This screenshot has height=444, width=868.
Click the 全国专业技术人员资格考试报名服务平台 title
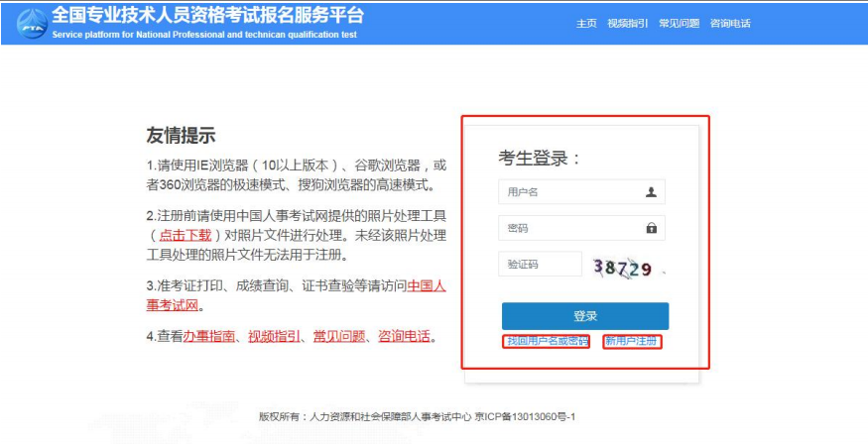click(207, 15)
